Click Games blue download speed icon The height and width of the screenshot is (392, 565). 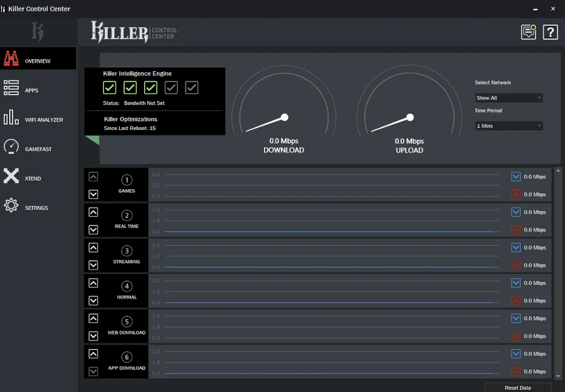(516, 177)
